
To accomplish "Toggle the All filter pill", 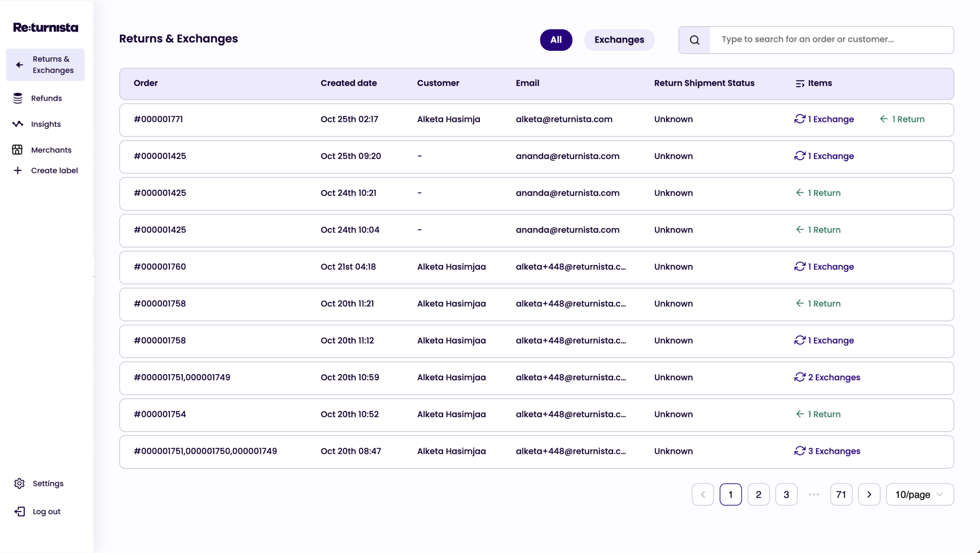I will (556, 40).
